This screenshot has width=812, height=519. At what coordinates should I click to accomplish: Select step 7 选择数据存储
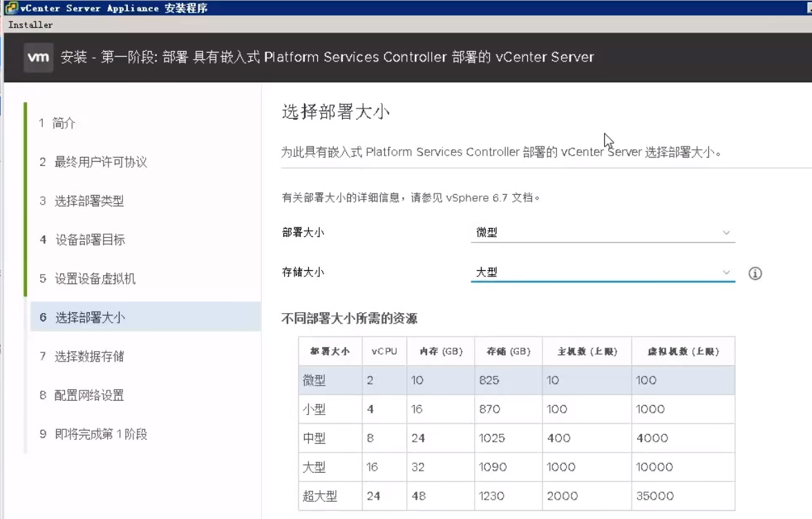[x=82, y=357]
